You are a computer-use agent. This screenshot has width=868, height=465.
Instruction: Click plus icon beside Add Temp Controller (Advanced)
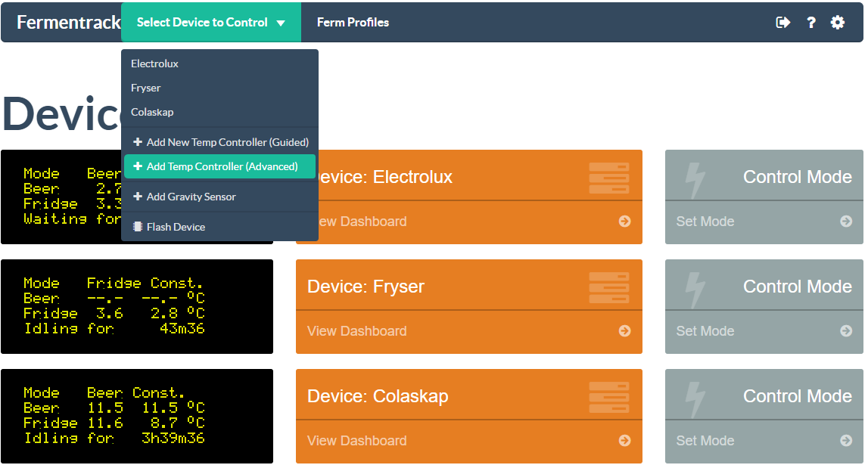138,166
